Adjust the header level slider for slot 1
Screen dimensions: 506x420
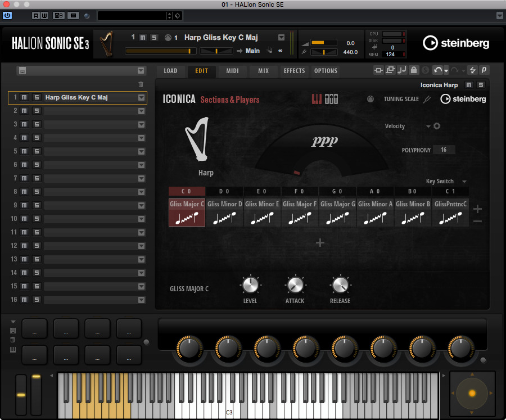tap(160, 51)
